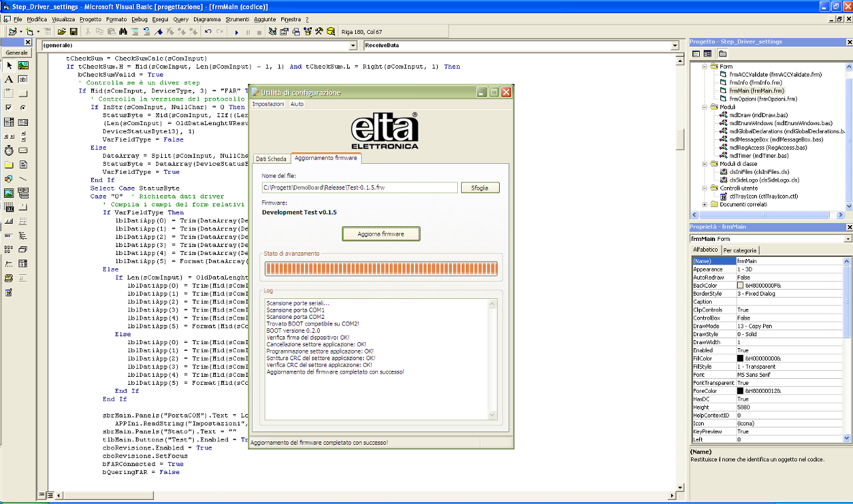
Task: Switch to the Dati Scheda tab
Action: 271,158
